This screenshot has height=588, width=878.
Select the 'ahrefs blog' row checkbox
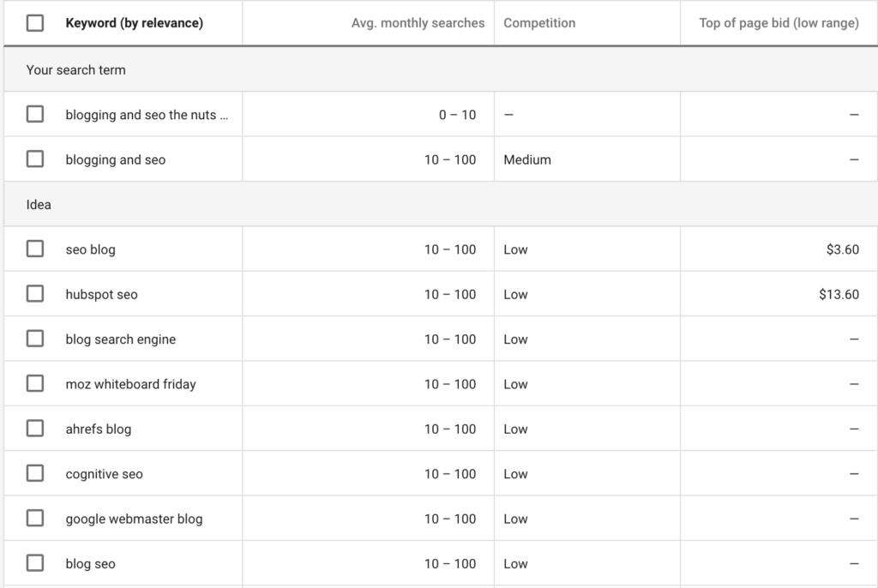35,429
